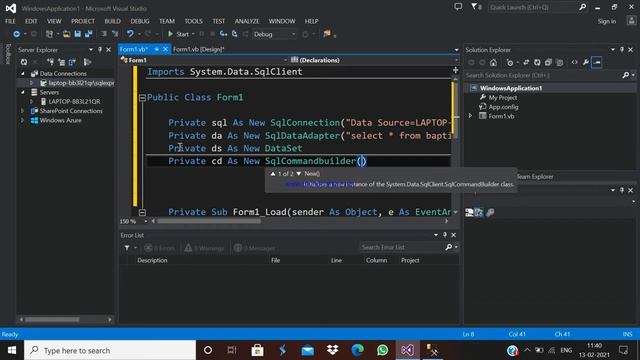Click the Navigate Backward toolbar button

[16, 34]
